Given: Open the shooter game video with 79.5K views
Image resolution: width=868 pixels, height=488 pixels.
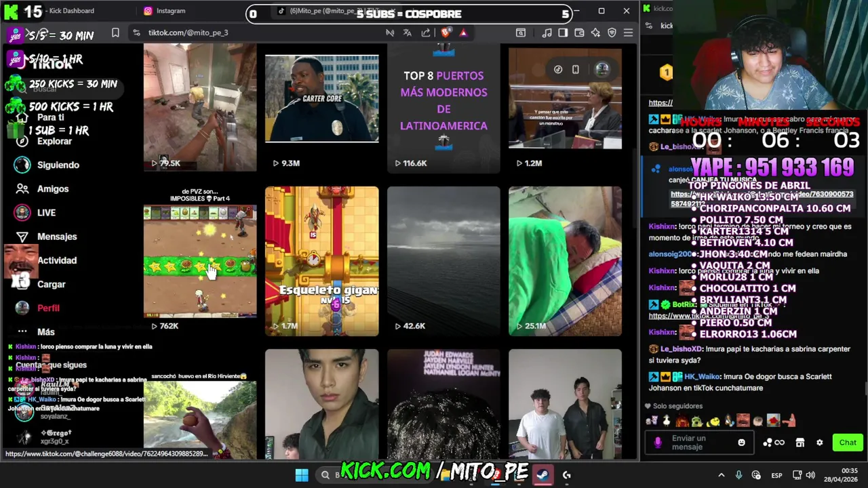Looking at the screenshot, I should pos(200,108).
